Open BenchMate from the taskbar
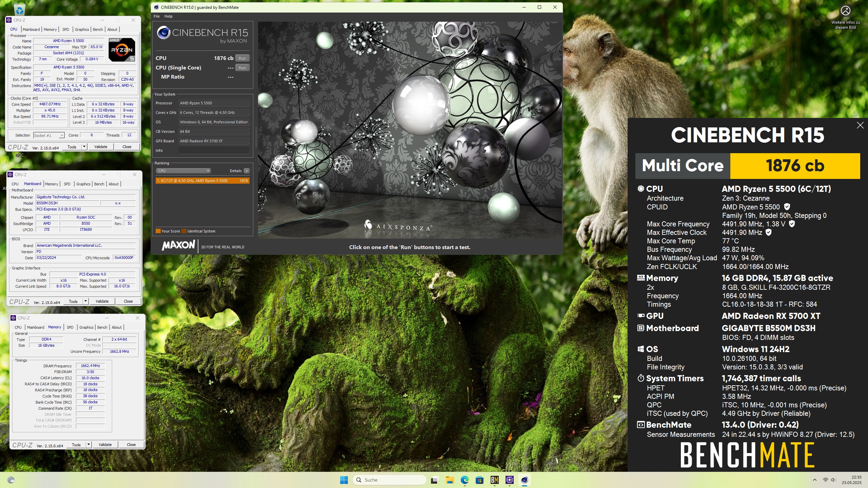868x488 pixels. pyautogui.click(x=494, y=480)
